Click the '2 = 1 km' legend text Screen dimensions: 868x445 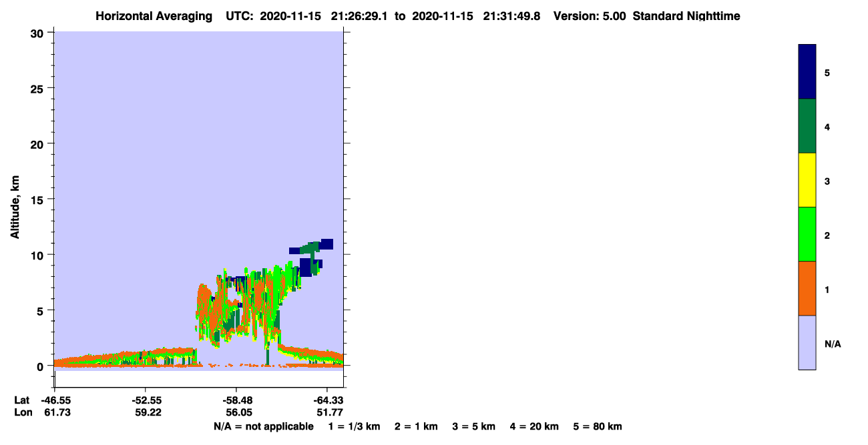click(x=416, y=426)
